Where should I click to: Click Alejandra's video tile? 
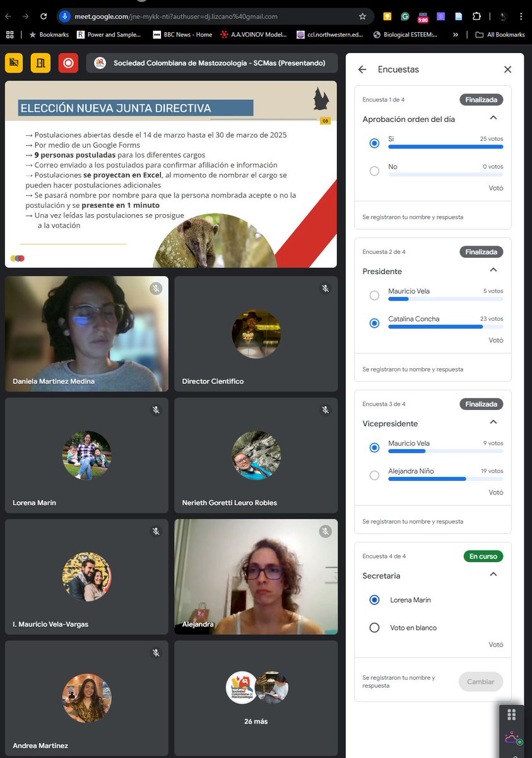(x=256, y=577)
